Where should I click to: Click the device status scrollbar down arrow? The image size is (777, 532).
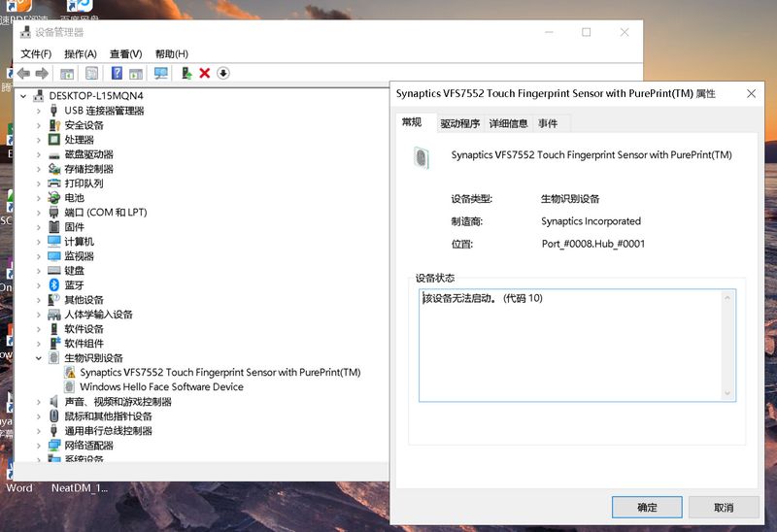pos(727,393)
